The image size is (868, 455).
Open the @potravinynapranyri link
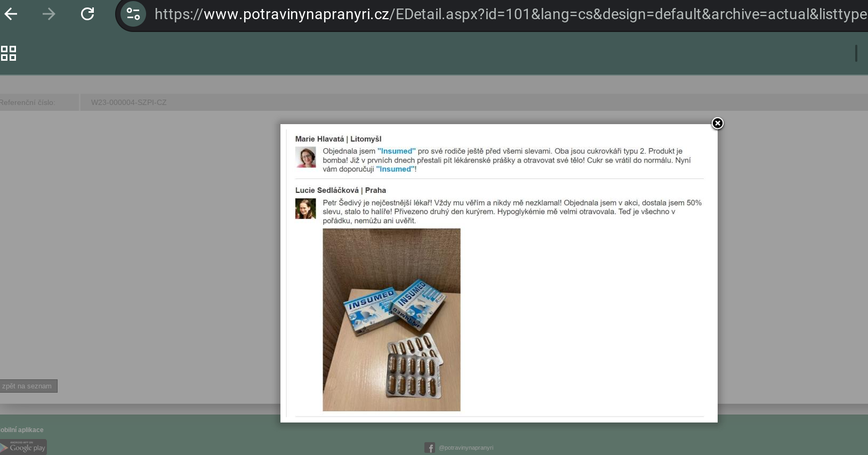[x=466, y=448]
